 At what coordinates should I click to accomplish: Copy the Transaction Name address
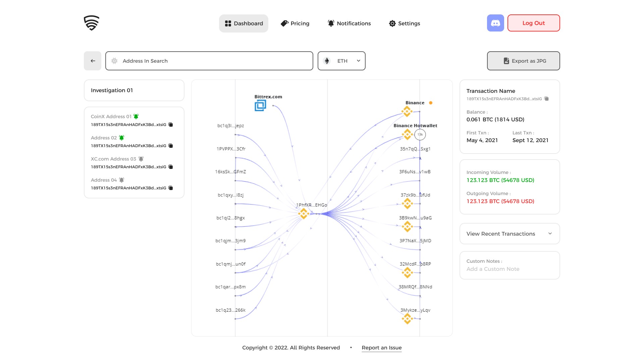pos(546,99)
